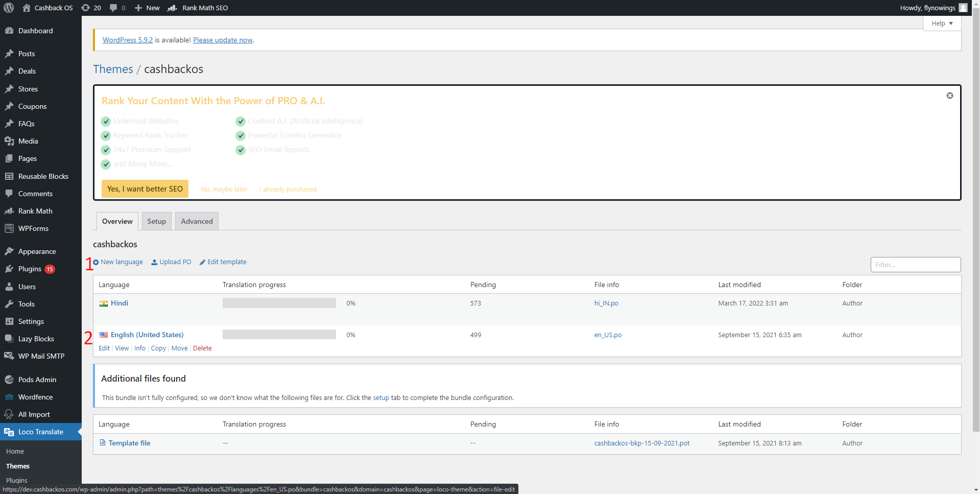Switch to the Advanced tab

point(197,221)
